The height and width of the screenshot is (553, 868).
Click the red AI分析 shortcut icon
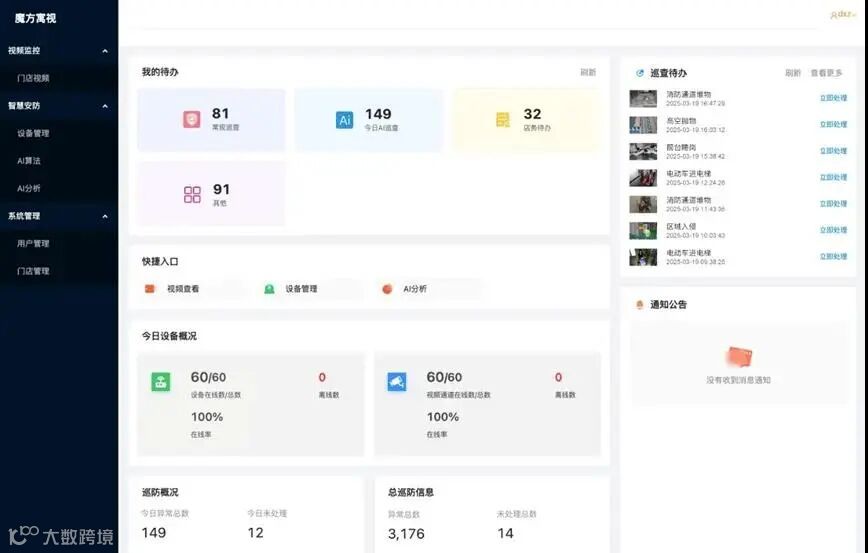point(387,288)
